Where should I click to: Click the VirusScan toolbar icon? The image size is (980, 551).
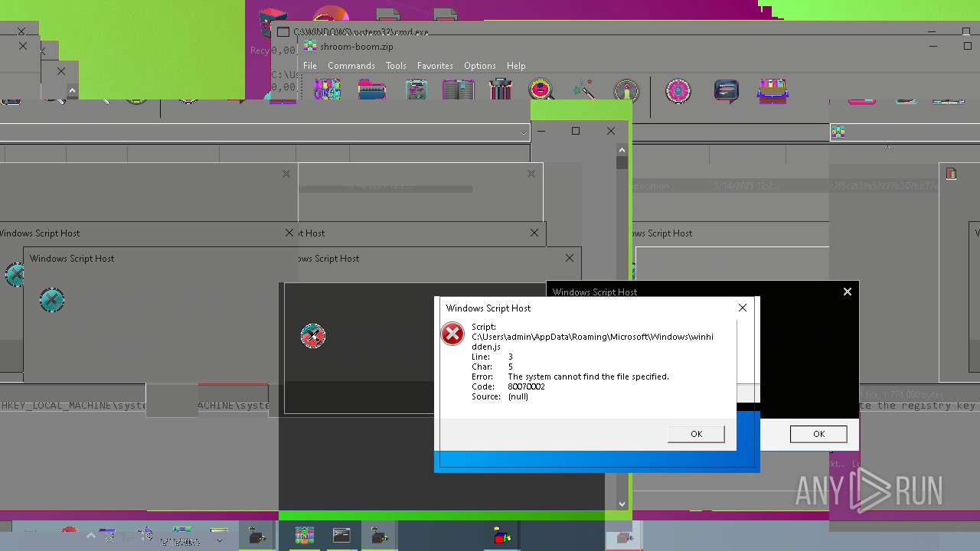tap(678, 91)
